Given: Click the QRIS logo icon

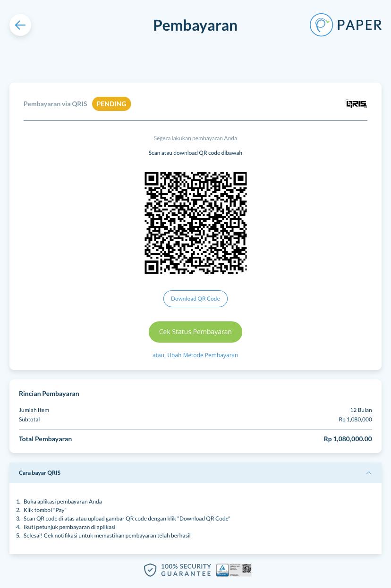Looking at the screenshot, I should pos(356,104).
